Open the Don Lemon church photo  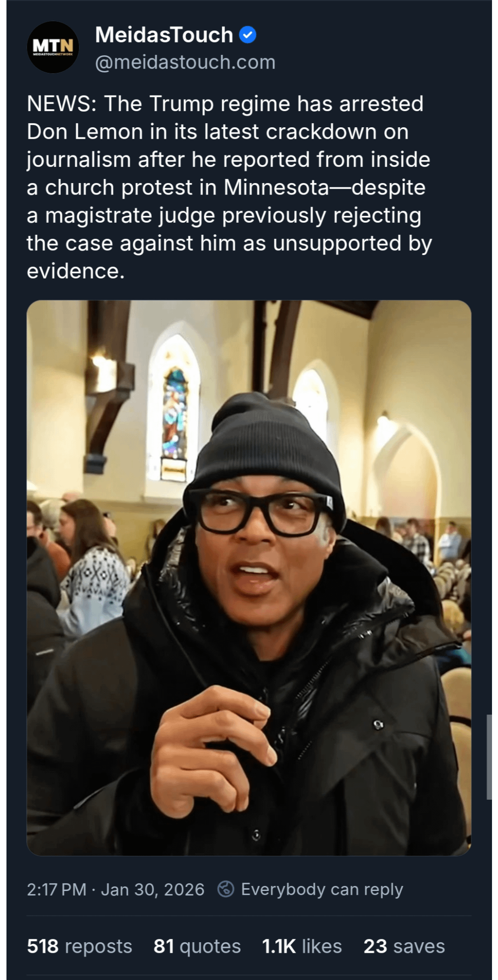249,578
